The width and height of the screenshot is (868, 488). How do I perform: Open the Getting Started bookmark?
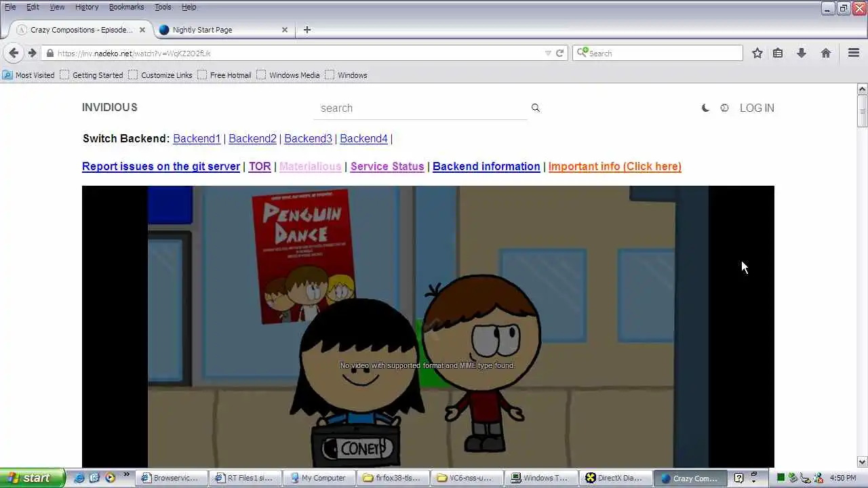pyautogui.click(x=92, y=75)
